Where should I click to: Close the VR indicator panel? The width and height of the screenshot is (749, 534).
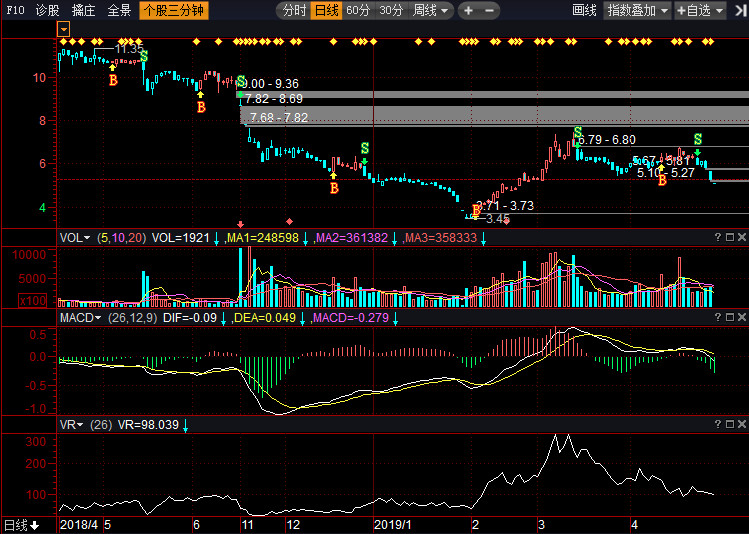(741, 425)
